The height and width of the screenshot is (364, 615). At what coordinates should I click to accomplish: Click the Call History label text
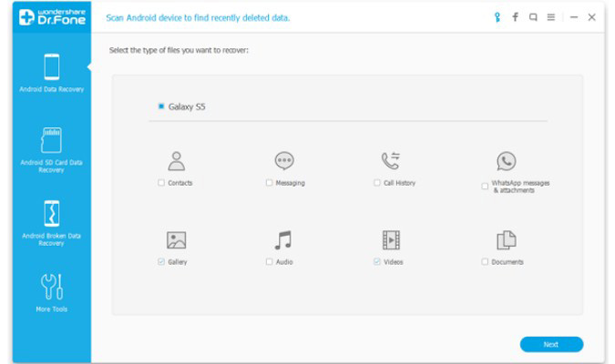coord(399,183)
